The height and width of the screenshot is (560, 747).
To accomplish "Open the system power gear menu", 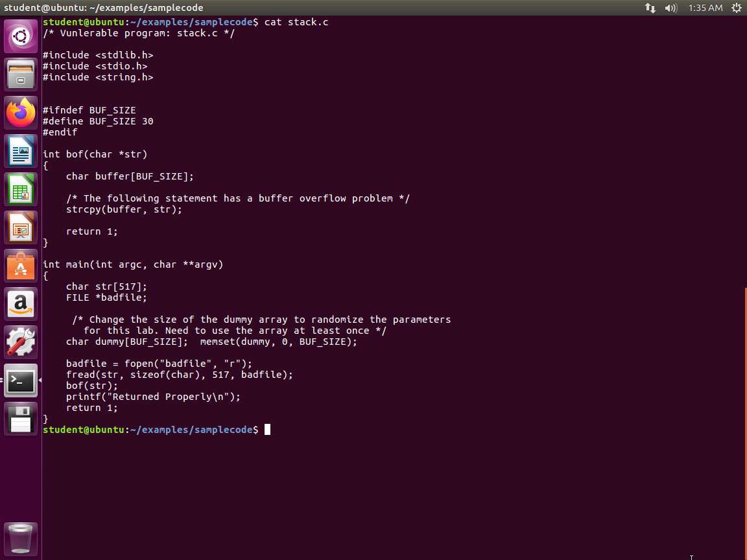I will 737,8.
